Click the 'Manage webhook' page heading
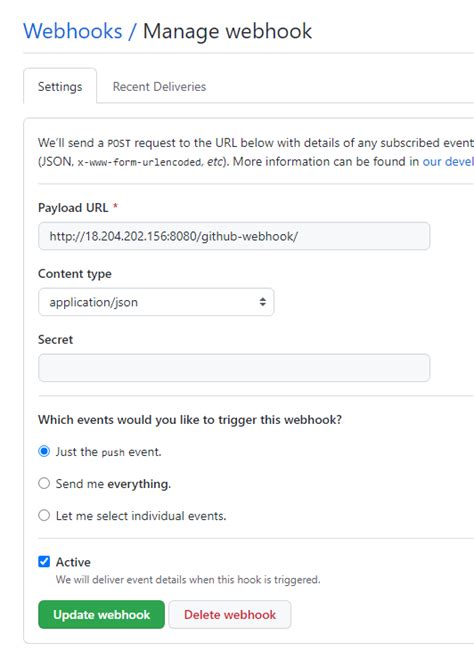 tap(227, 31)
